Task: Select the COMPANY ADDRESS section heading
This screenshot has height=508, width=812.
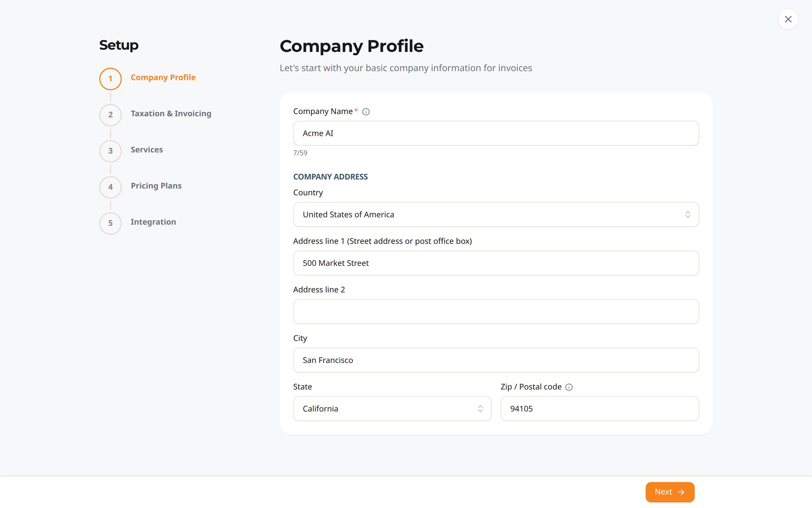Action: (330, 177)
